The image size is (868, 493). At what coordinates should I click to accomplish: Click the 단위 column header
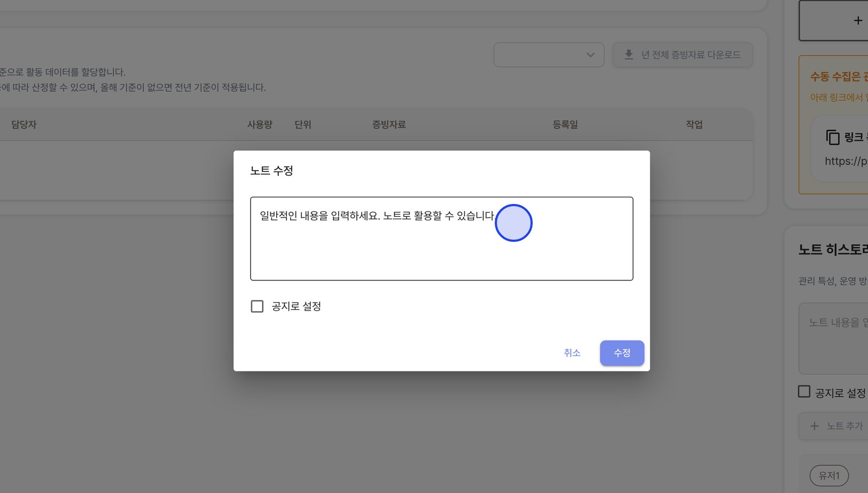(x=303, y=125)
